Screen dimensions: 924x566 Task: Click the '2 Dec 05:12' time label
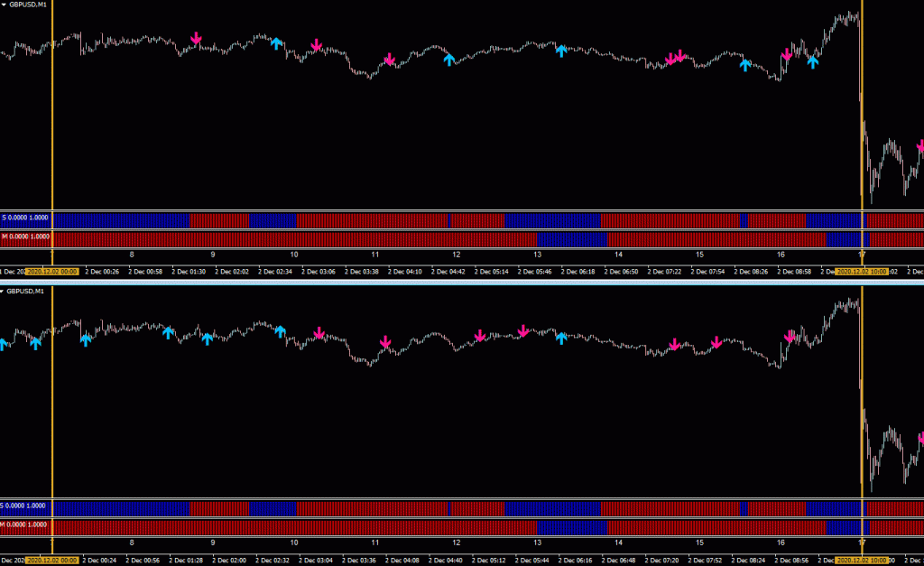489,560
